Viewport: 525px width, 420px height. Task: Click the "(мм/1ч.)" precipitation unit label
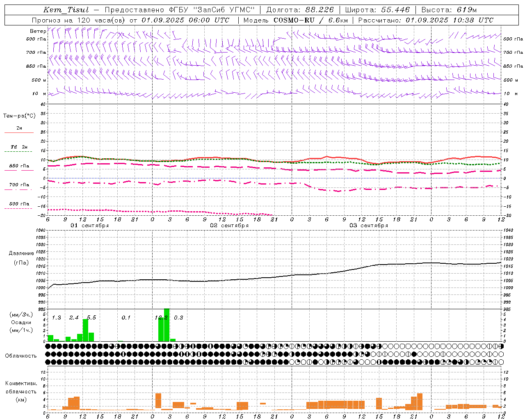coord(21,330)
